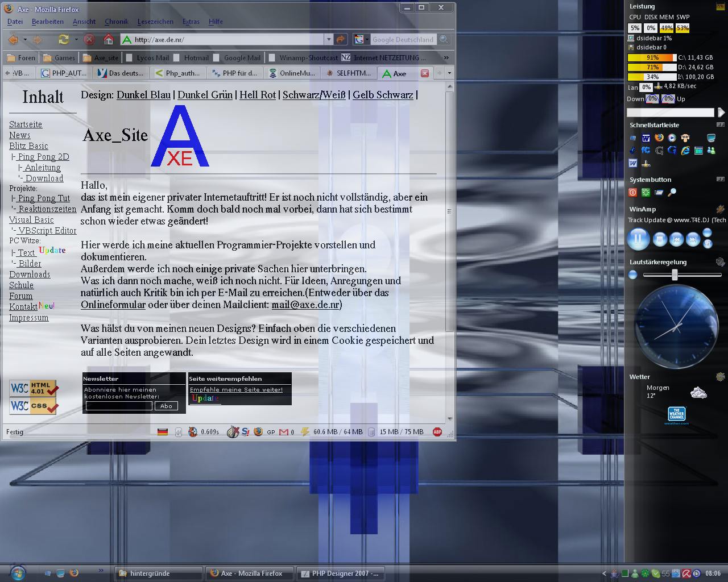This screenshot has height=582, width=728.
Task: Click the red power Systembutton icon
Action: pos(632,193)
